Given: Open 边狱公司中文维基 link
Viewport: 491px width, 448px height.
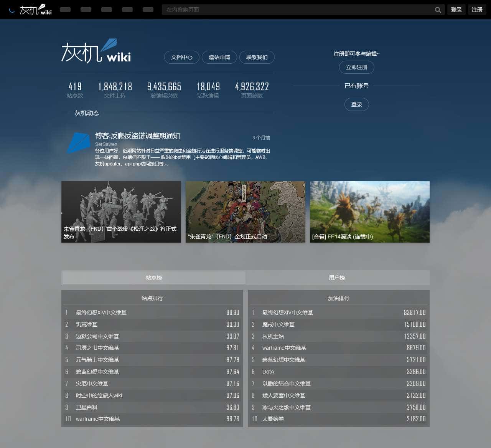Looking at the screenshot, I should [x=97, y=336].
